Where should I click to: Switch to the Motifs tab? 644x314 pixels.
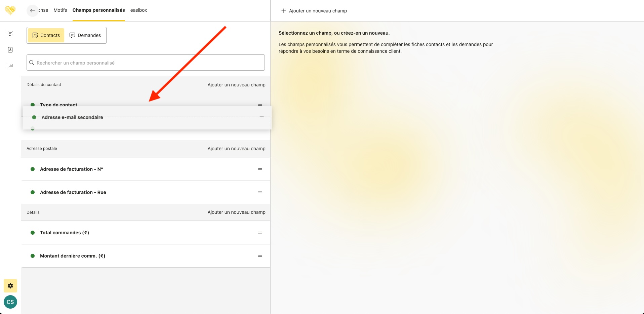(x=60, y=10)
